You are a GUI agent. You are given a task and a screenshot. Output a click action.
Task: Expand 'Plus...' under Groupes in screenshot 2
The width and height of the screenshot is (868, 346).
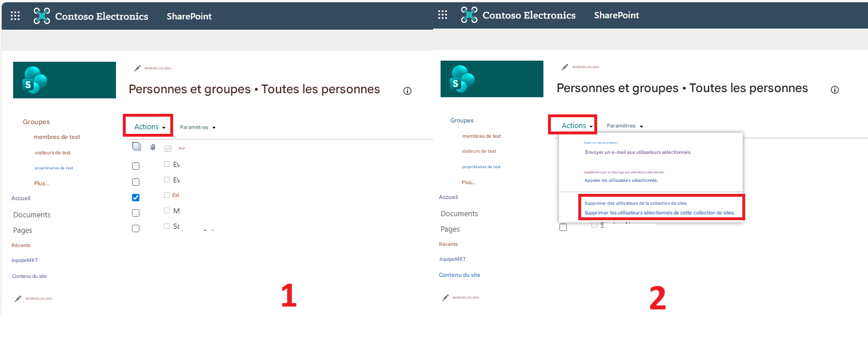(469, 182)
